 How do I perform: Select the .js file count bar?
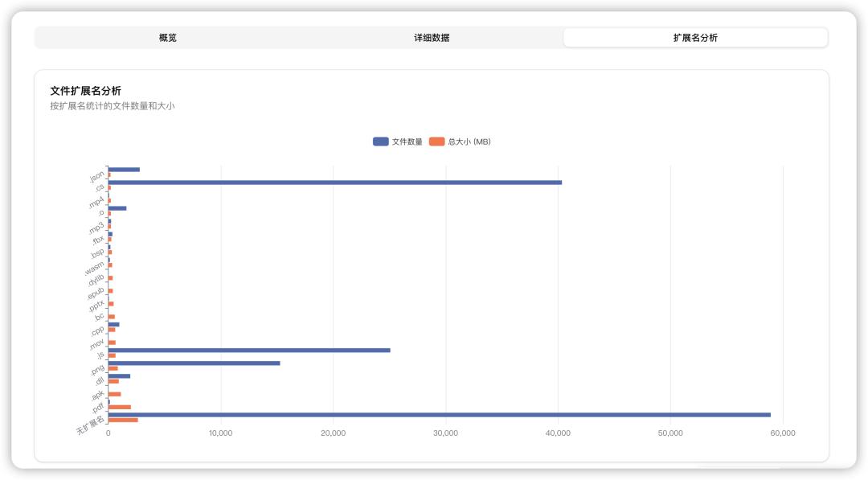pyautogui.click(x=241, y=349)
